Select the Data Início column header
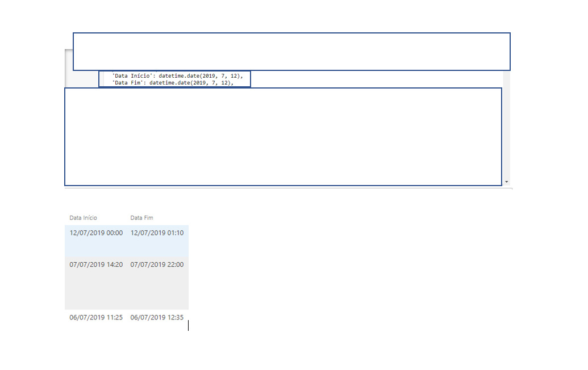This screenshot has width=588, height=370. click(x=82, y=217)
